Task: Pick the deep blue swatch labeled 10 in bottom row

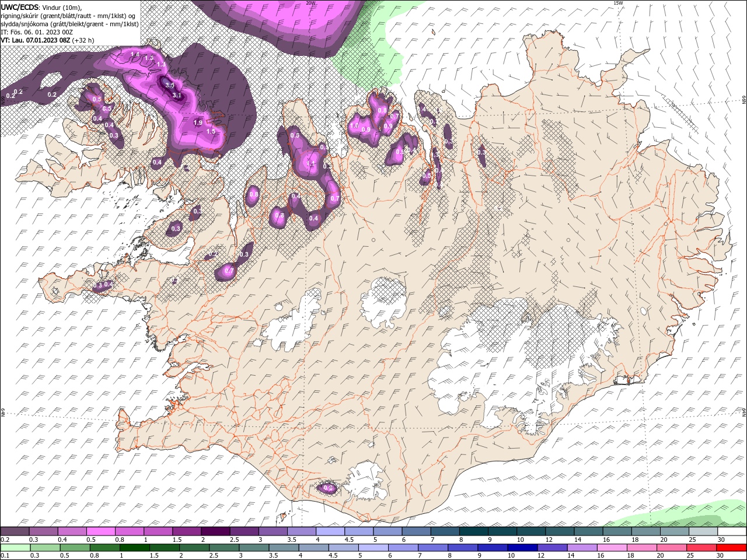Action: coord(522,547)
